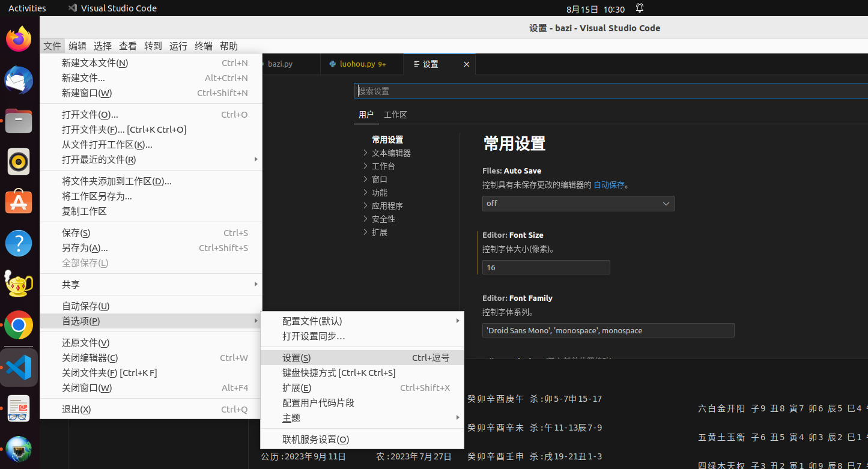Toggle 自动保存 in the File menu

tap(151, 306)
